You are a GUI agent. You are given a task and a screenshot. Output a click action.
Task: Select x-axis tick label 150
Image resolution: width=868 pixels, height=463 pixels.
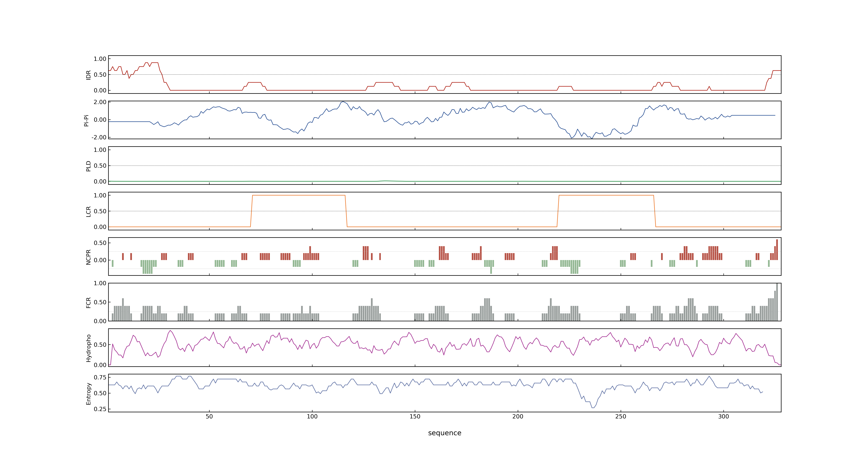click(415, 416)
